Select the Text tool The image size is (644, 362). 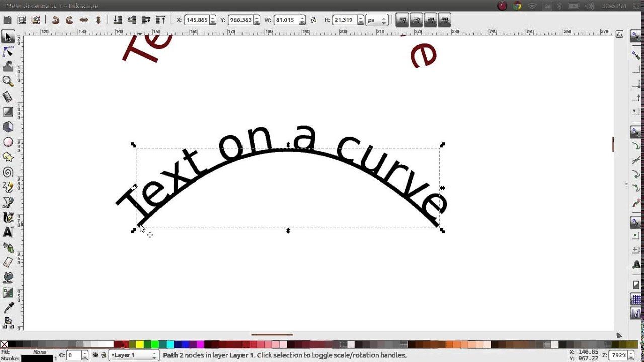(8, 232)
